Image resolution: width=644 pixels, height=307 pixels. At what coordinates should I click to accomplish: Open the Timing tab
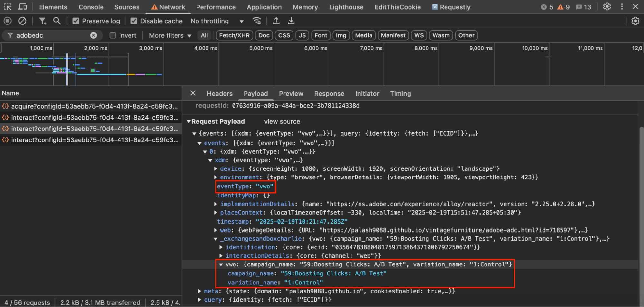pyautogui.click(x=400, y=94)
